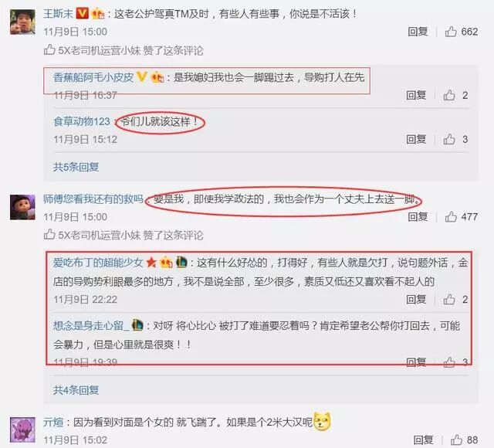Reply to 食草动物123's comment
The height and width of the screenshot is (448, 494).
pos(416,139)
